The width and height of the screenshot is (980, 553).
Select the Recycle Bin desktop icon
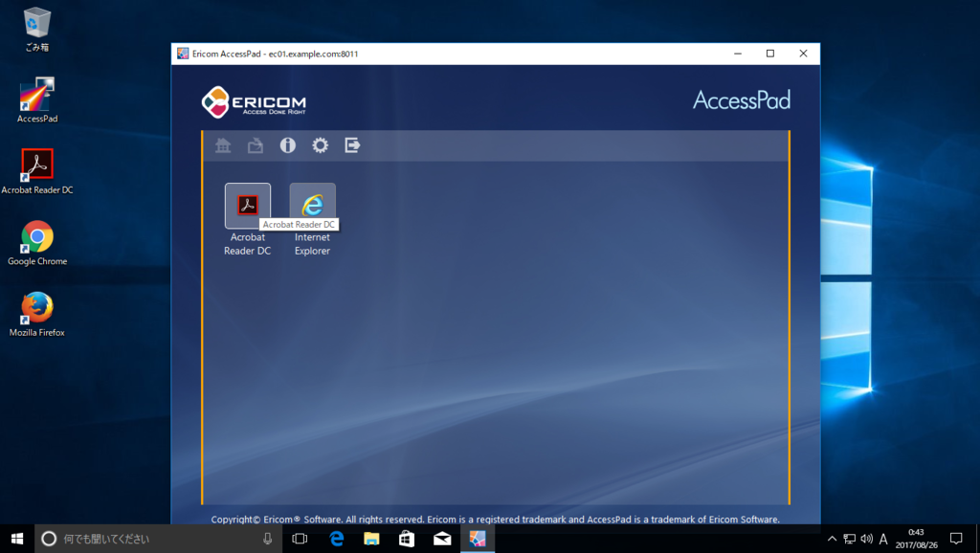tap(37, 30)
